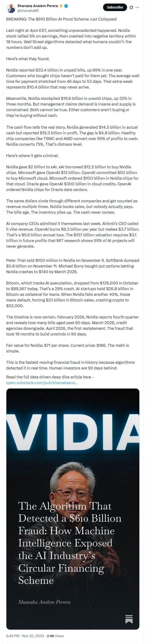Open the three-dot more options menu

[x=137, y=8]
